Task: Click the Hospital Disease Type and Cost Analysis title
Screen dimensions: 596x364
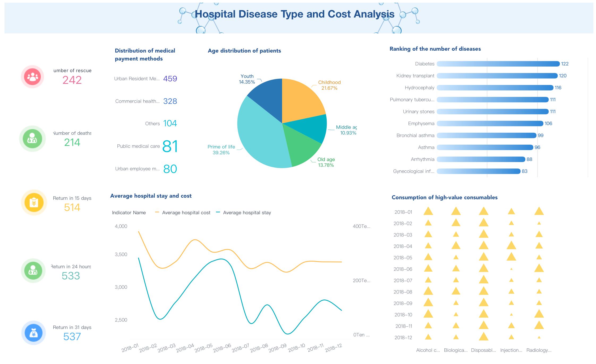Action: [x=295, y=14]
